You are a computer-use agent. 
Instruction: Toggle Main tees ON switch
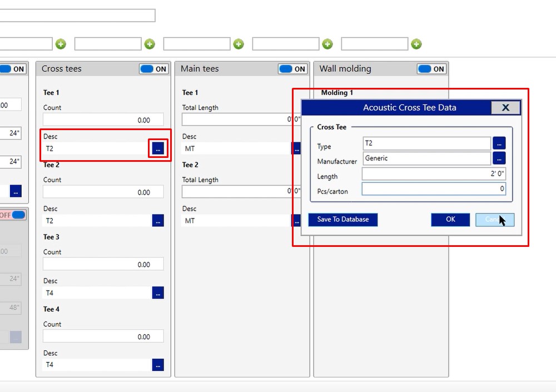click(292, 69)
